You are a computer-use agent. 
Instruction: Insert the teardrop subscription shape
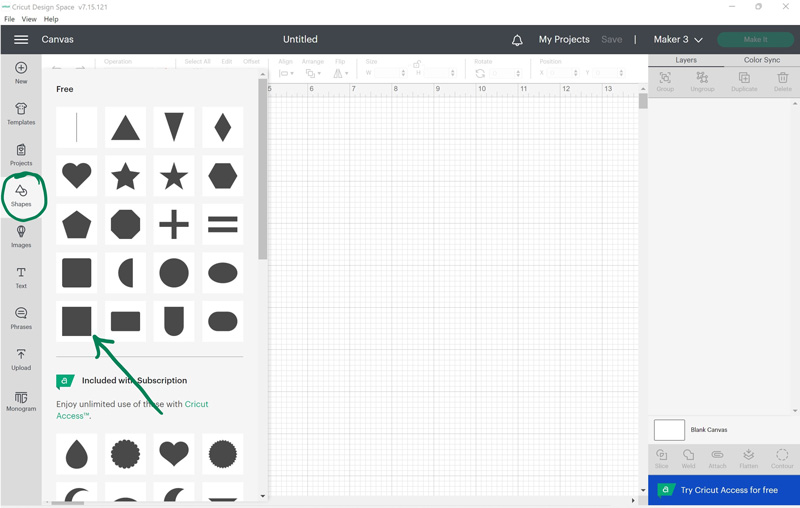coord(77,454)
